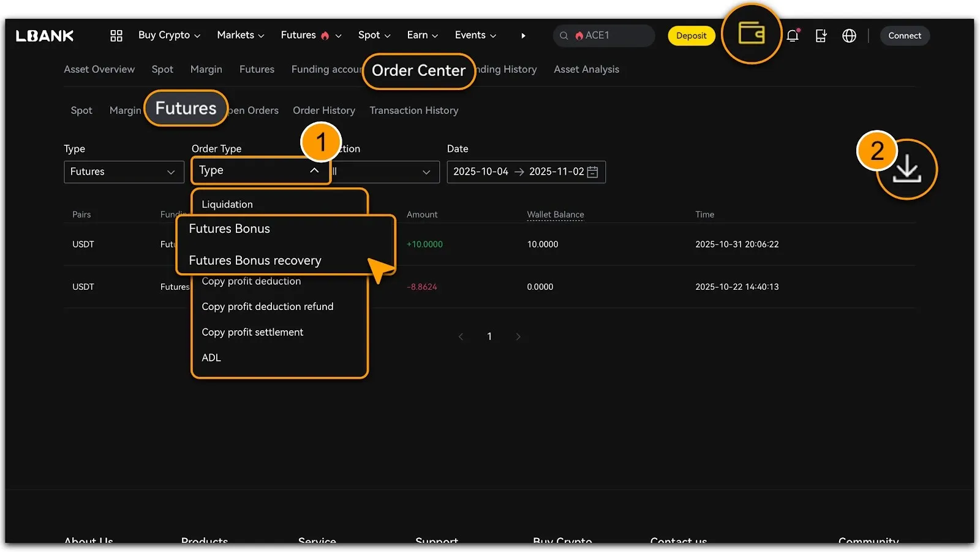This screenshot has height=552, width=980.
Task: Click the app download phone icon
Action: coord(821,36)
